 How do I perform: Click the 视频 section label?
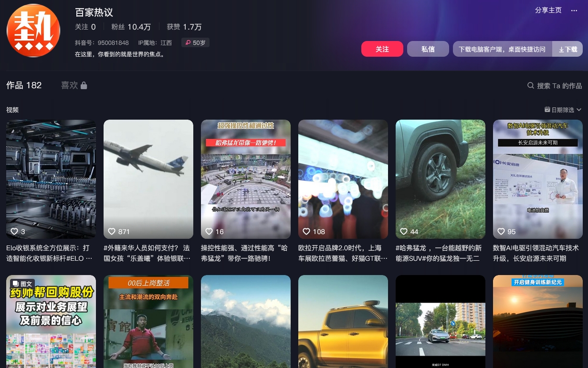12,110
